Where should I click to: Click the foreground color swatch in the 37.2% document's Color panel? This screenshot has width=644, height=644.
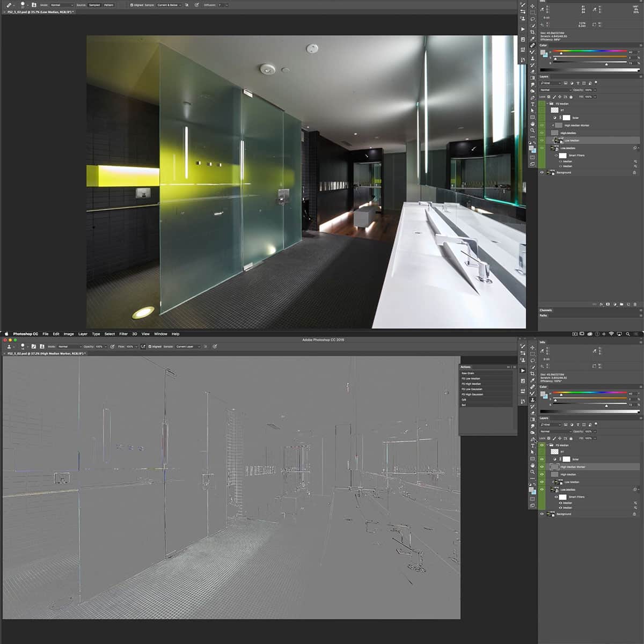tap(543, 394)
